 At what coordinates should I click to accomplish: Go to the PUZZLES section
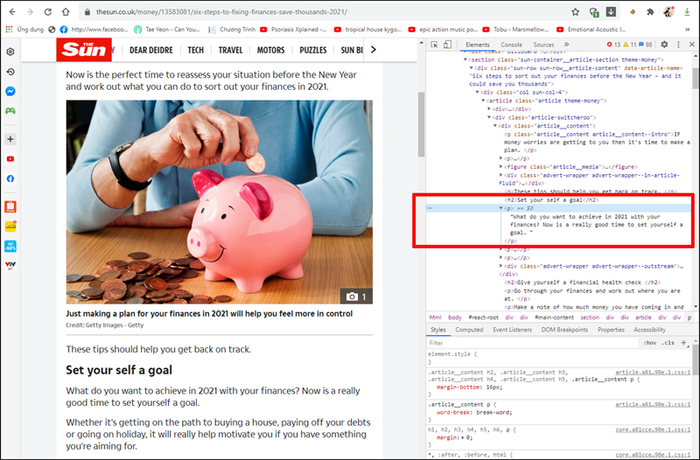pos(313,50)
